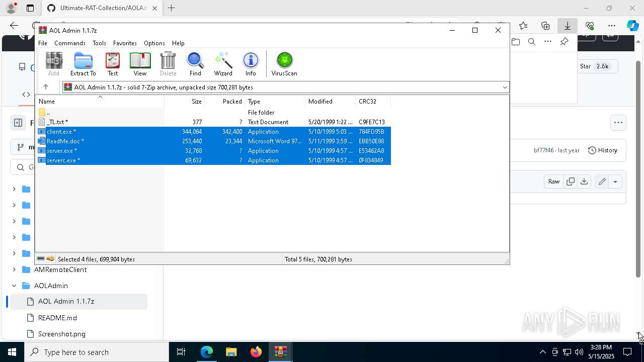The image size is (644, 362).
Task: Copy raw file icon on GitHub
Action: tap(571, 182)
